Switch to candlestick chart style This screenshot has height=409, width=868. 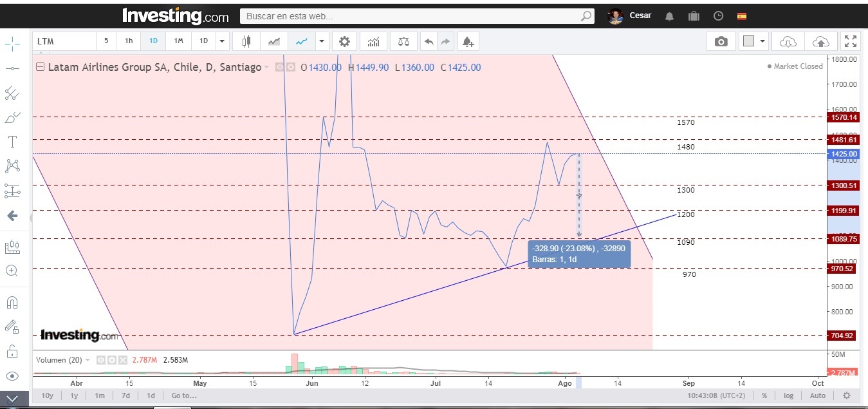coord(246,41)
